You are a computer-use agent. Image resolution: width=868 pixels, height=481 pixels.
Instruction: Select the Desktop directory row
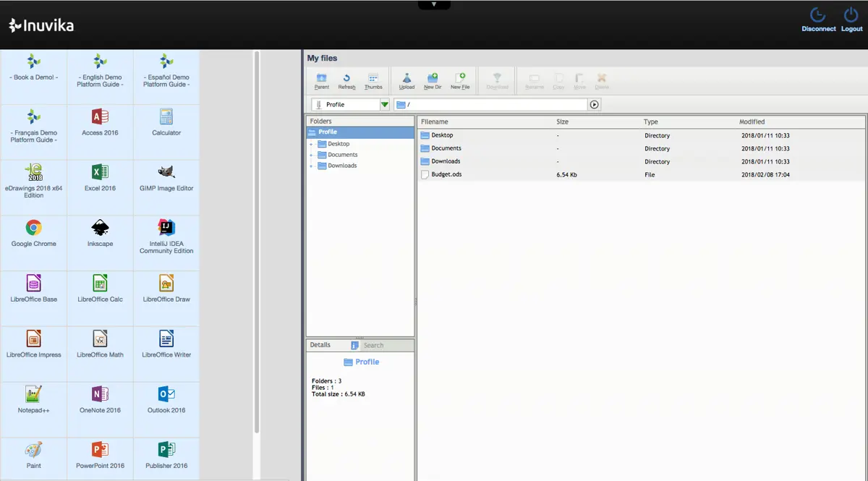click(641, 135)
